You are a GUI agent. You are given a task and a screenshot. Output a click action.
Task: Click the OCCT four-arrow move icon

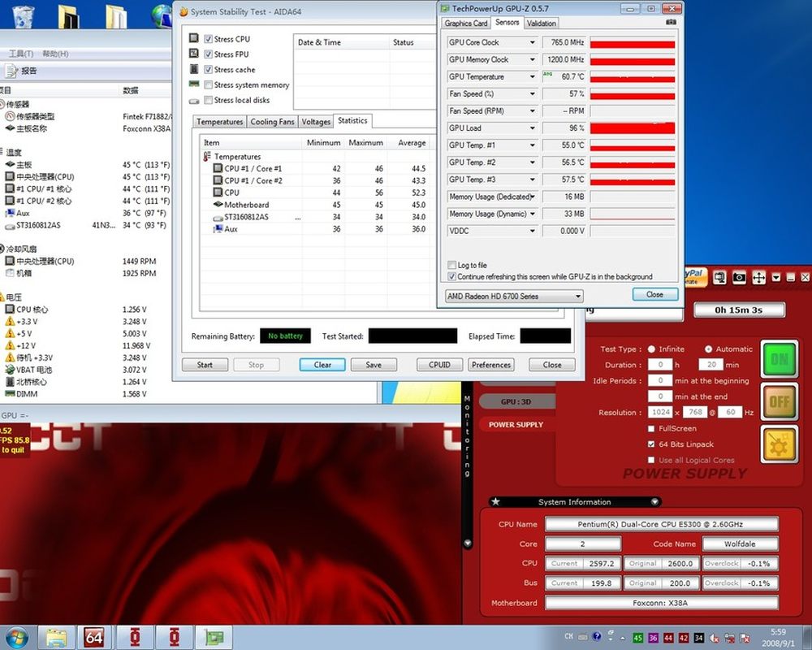click(758, 278)
